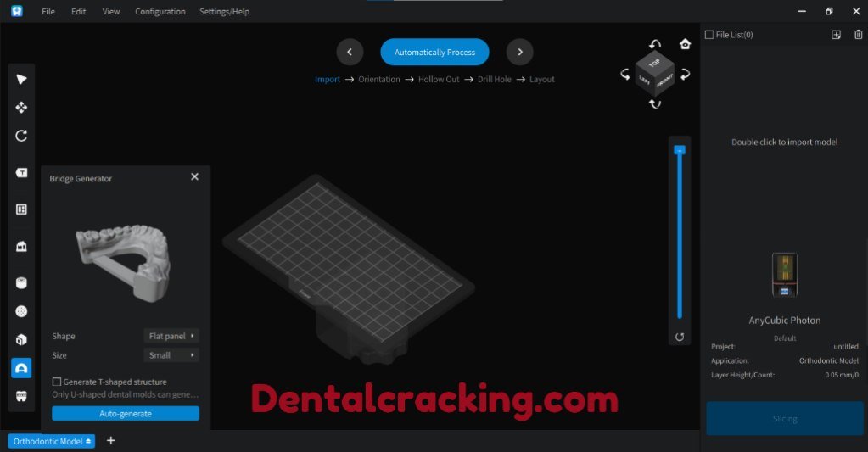The height and width of the screenshot is (452, 868).
Task: Add a model via the plus-box icon
Action: tap(836, 35)
